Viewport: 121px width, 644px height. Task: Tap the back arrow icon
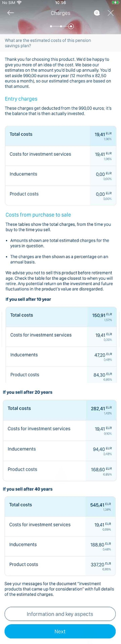(11, 13)
